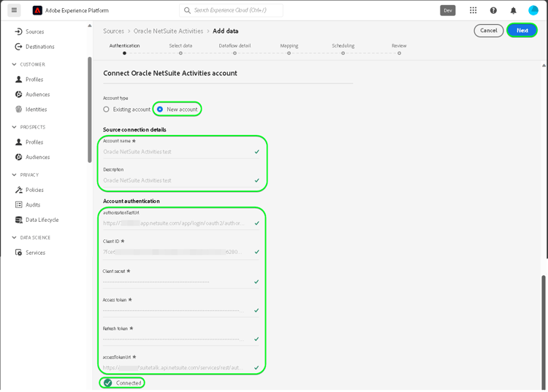Image resolution: width=548 pixels, height=392 pixels.
Task: Open the user profile avatar
Action: 533,10
